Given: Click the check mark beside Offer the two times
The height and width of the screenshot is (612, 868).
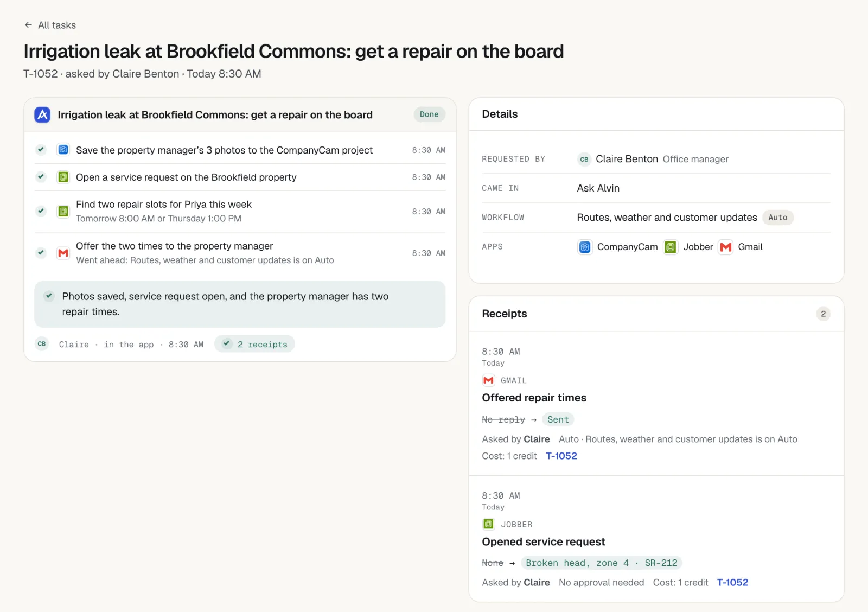Looking at the screenshot, I should pyautogui.click(x=41, y=253).
